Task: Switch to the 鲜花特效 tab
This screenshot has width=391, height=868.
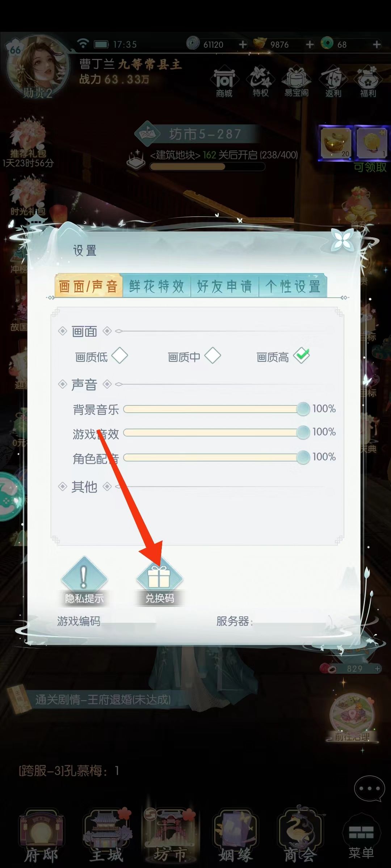Action: coord(157,286)
